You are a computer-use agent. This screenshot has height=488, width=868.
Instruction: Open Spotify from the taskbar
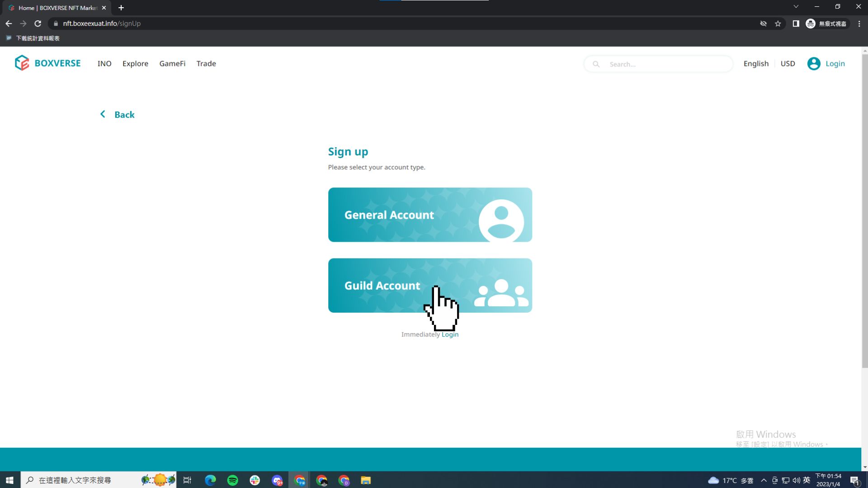click(232, 480)
